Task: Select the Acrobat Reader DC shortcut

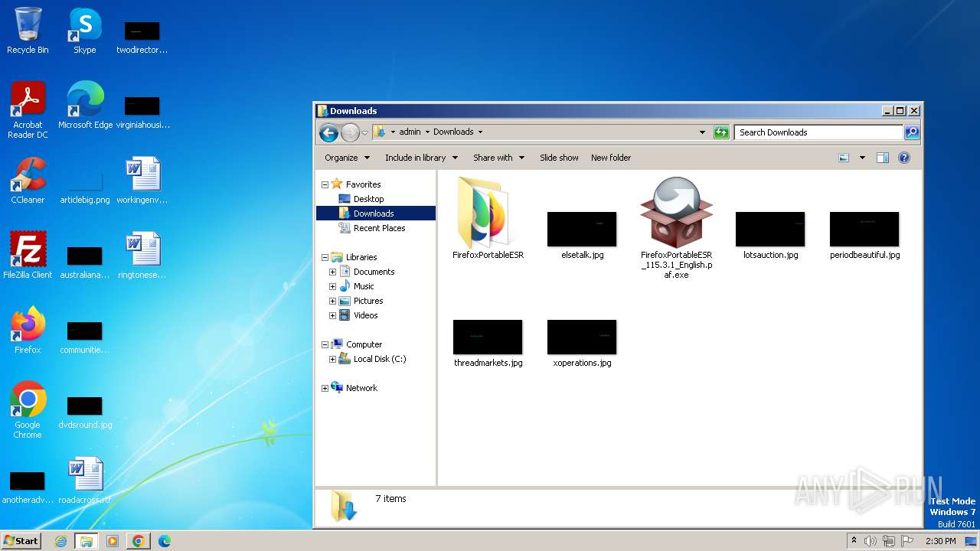Action: point(28,110)
